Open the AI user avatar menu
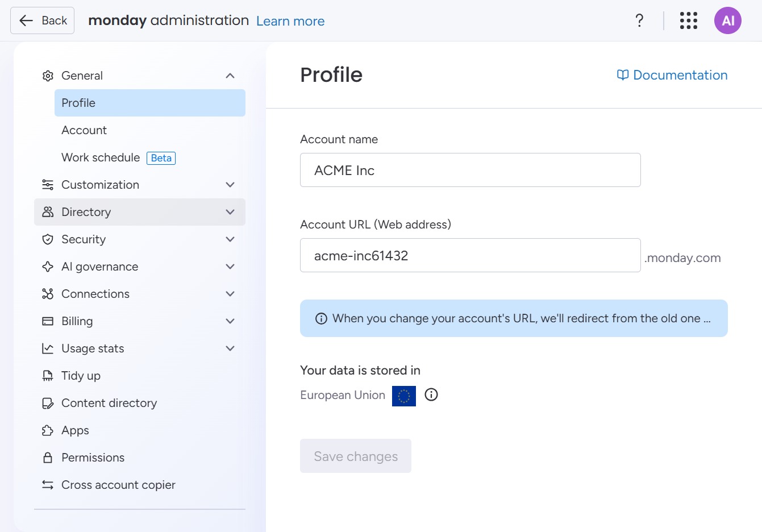 (x=728, y=20)
